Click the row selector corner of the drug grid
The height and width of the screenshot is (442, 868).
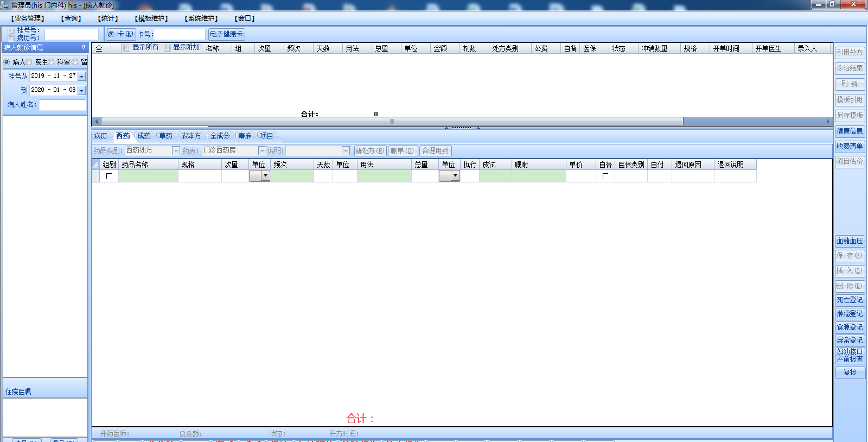(x=96, y=165)
